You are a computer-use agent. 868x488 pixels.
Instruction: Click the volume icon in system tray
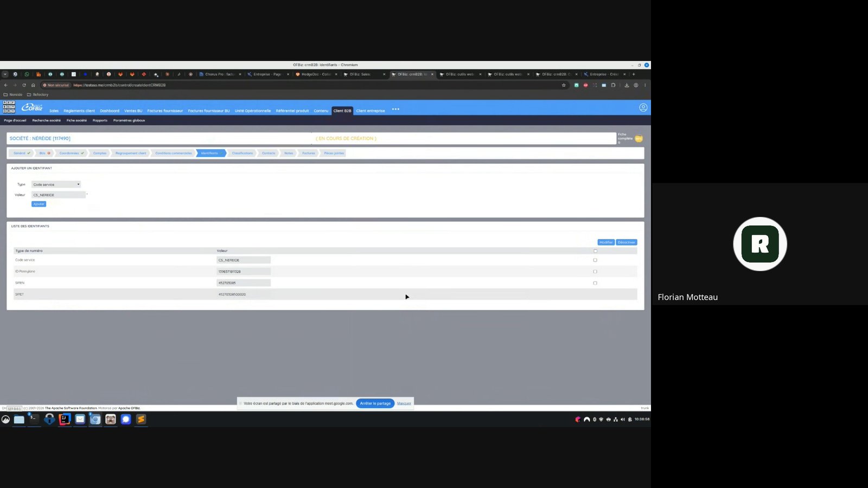(x=622, y=419)
